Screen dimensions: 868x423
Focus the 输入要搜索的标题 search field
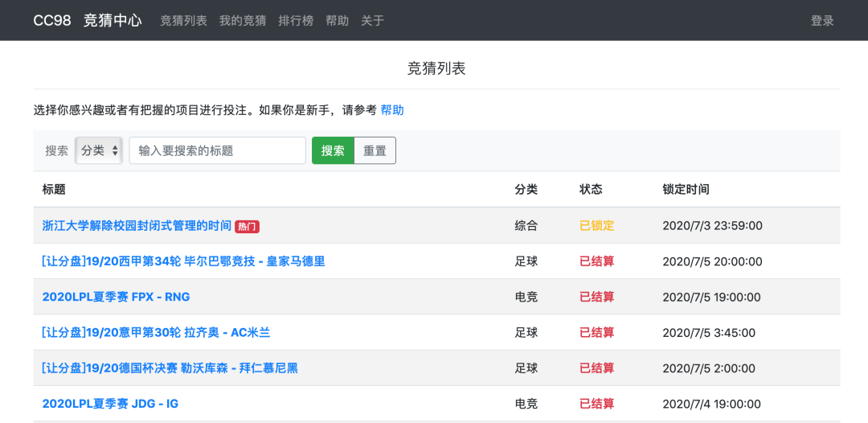(x=218, y=150)
